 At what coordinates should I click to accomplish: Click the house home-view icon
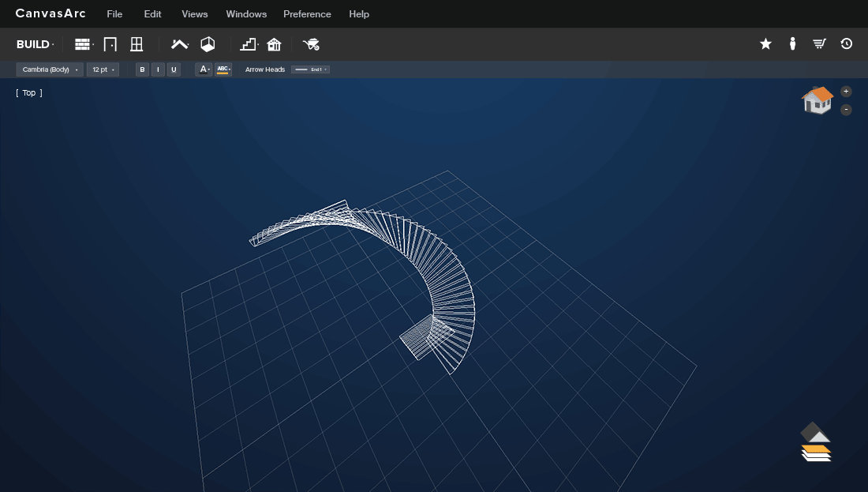tap(817, 100)
